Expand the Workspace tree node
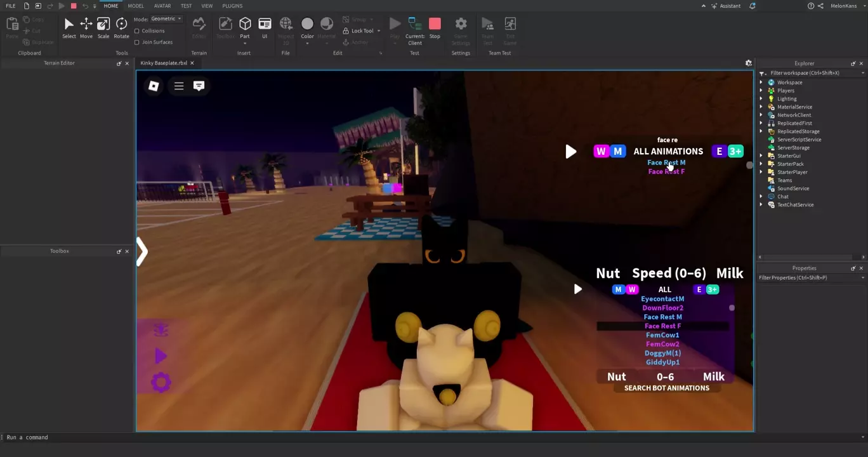868x457 pixels. point(761,83)
